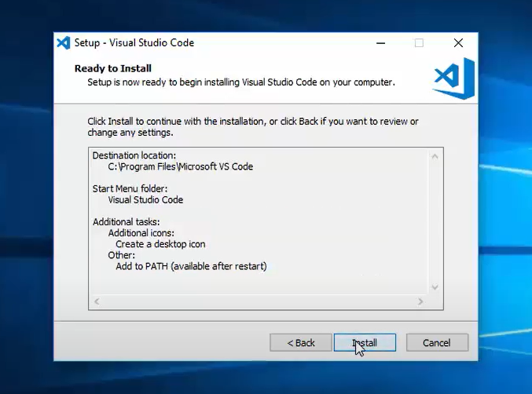The height and width of the screenshot is (394, 532).
Task: Click the VS Code icon in title bar
Action: click(64, 43)
